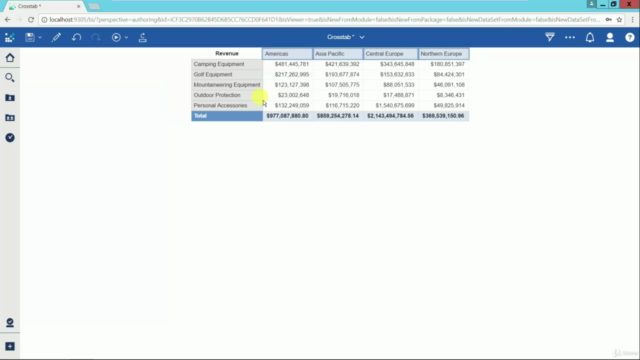Click the Northern Europe Outdoor Protection value $8,346,431
Viewport: 640px width, 360px height.
coord(450,95)
